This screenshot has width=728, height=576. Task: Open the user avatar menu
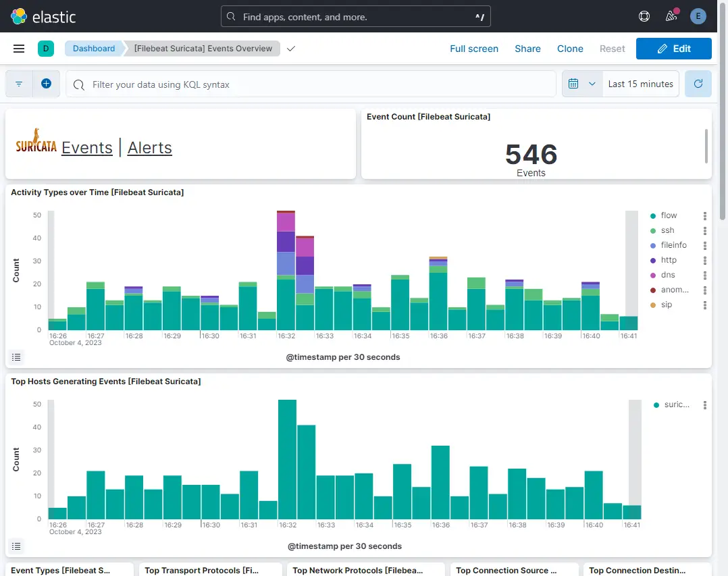pyautogui.click(x=698, y=16)
